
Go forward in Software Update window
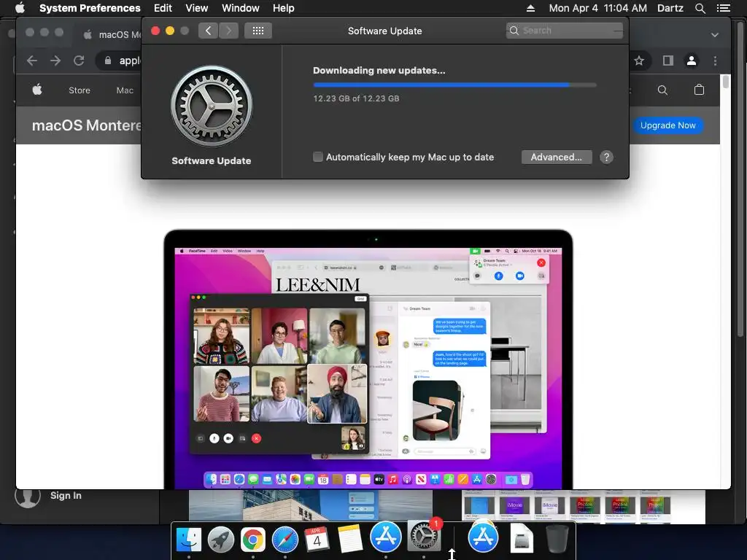(x=228, y=31)
